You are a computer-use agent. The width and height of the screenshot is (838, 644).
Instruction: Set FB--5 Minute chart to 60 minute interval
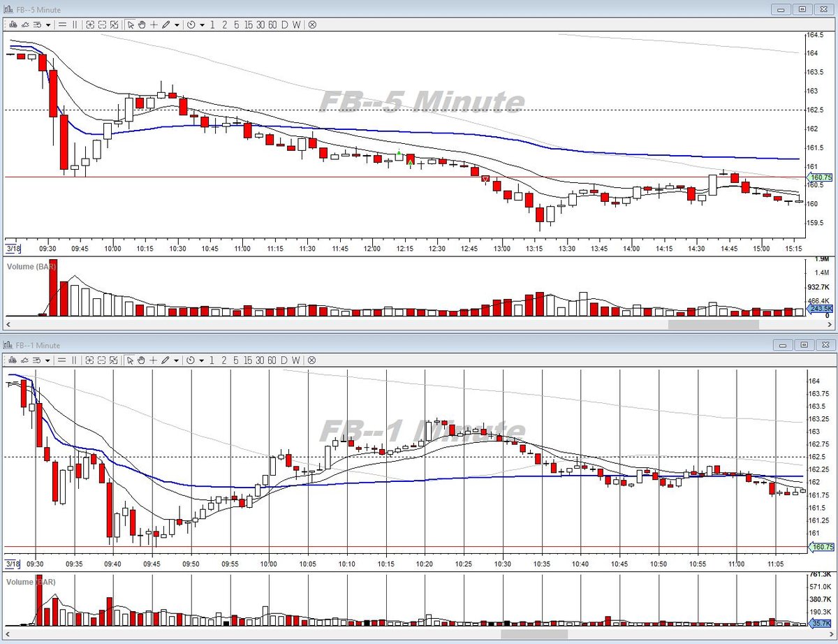[x=273, y=24]
